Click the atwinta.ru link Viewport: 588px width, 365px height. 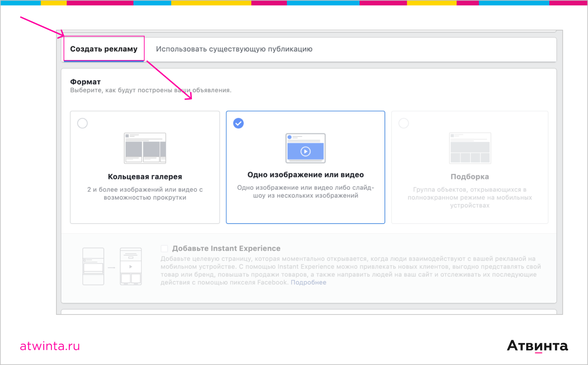(50, 346)
